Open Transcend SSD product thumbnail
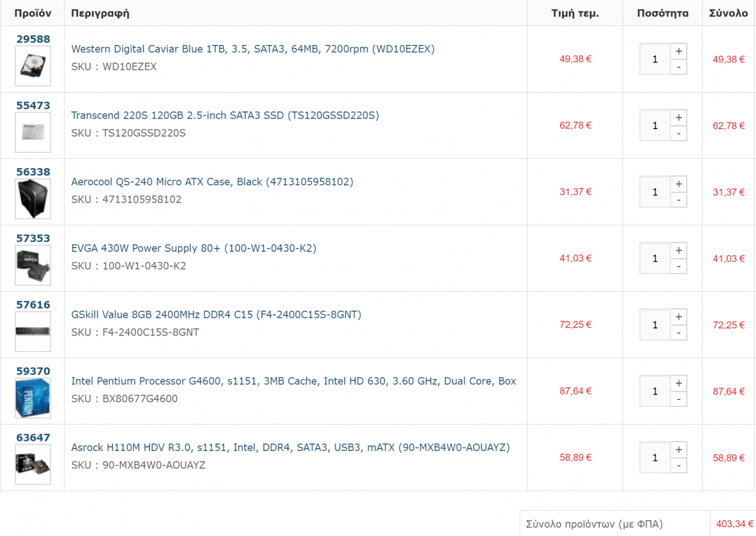The image size is (756, 536). [x=33, y=132]
